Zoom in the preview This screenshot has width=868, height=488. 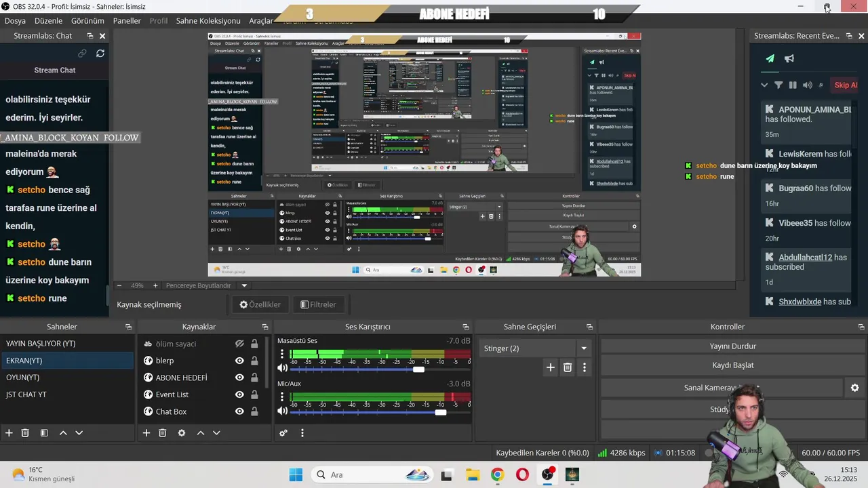(x=155, y=286)
